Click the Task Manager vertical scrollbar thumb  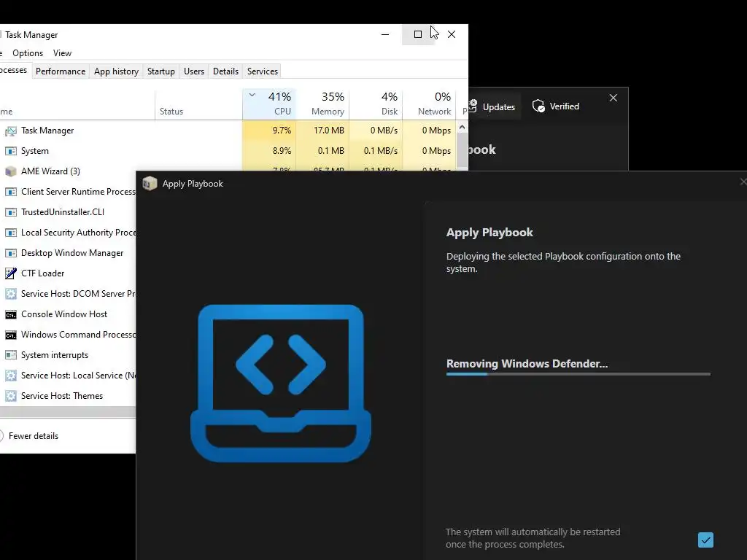[462, 150]
